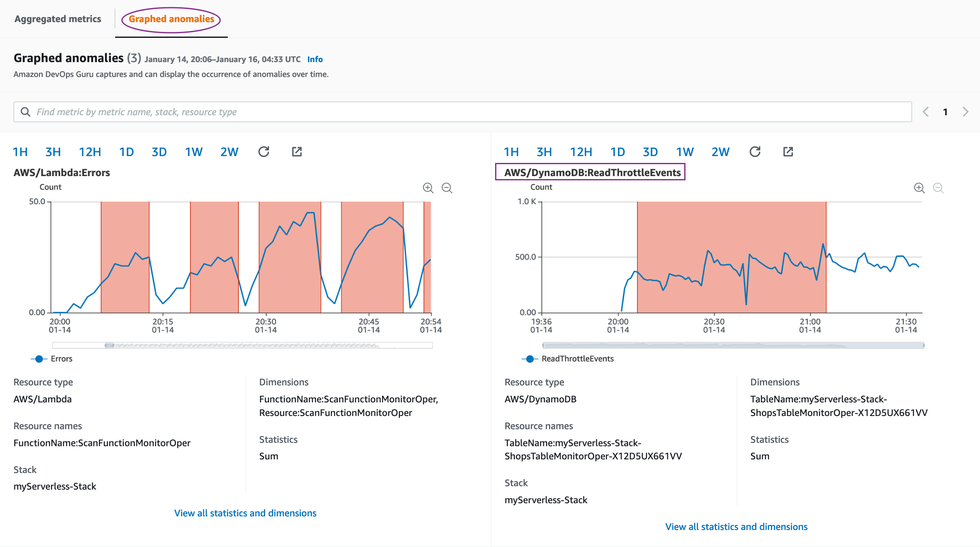Zoom in on the ReadThrottleEvents chart

[919, 188]
